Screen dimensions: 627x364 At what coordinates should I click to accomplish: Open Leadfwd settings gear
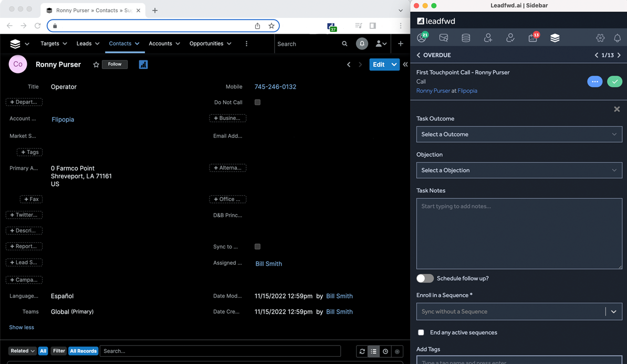pyautogui.click(x=600, y=38)
